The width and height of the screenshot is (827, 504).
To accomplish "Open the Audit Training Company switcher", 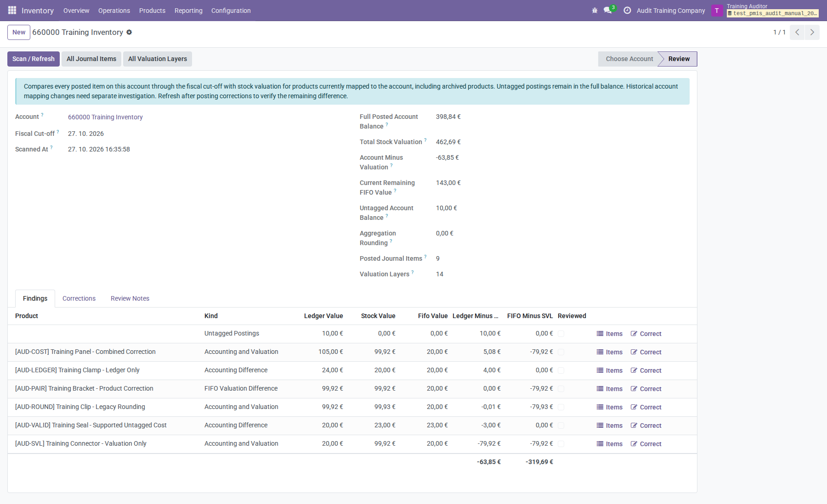I will click(671, 11).
